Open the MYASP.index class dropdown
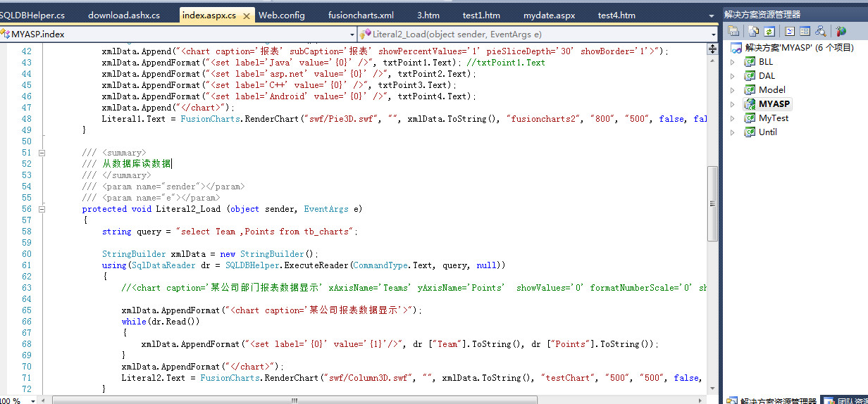The height and width of the screenshot is (404, 868). click(352, 34)
